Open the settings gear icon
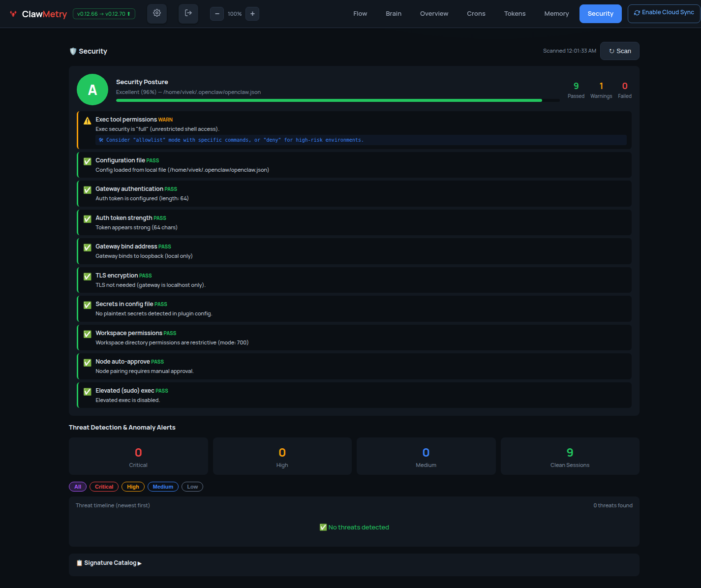Viewport: 701px width, 588px height. point(157,13)
